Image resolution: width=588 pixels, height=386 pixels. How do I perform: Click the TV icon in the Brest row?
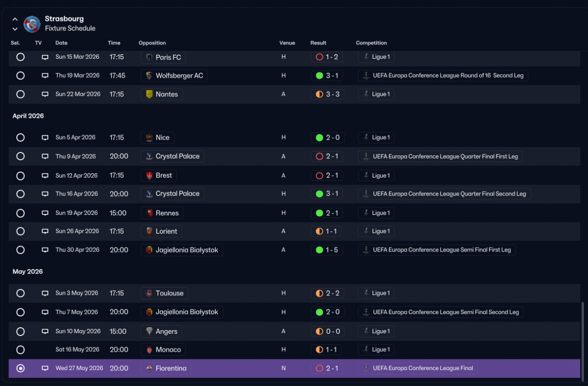(45, 176)
